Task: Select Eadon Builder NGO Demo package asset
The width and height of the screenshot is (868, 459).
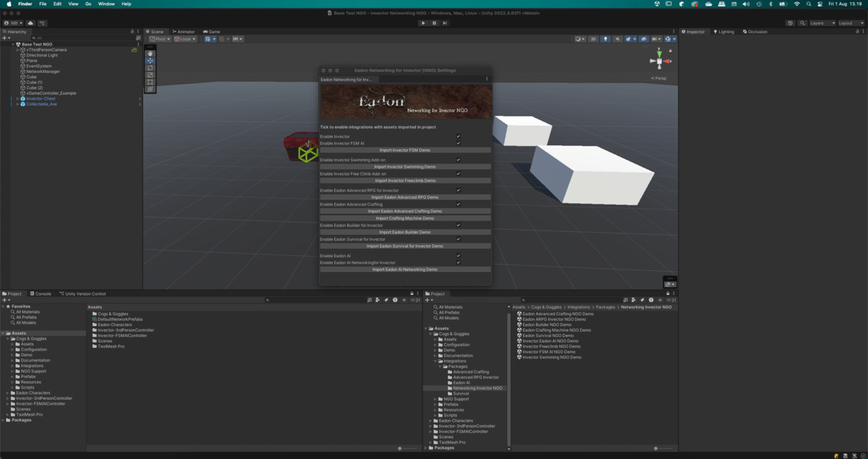Action: coord(547,325)
